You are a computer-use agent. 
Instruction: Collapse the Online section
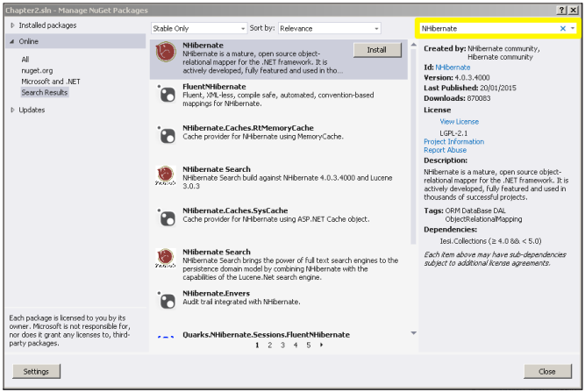pos(12,41)
